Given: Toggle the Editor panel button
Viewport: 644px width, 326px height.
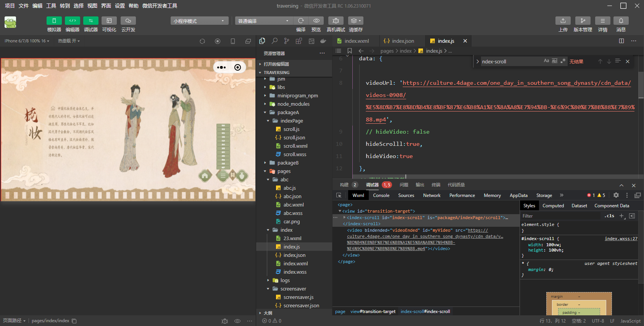Looking at the screenshot, I should coord(72,21).
